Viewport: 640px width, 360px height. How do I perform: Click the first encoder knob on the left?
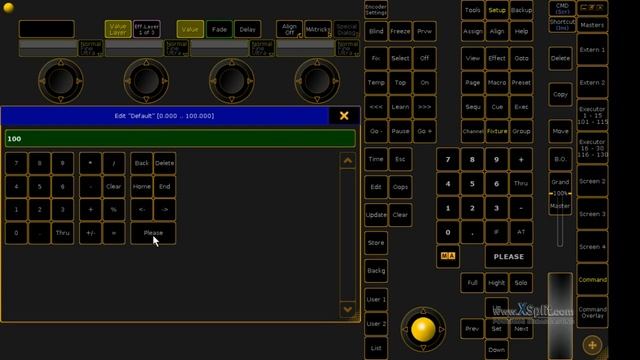click(60, 81)
